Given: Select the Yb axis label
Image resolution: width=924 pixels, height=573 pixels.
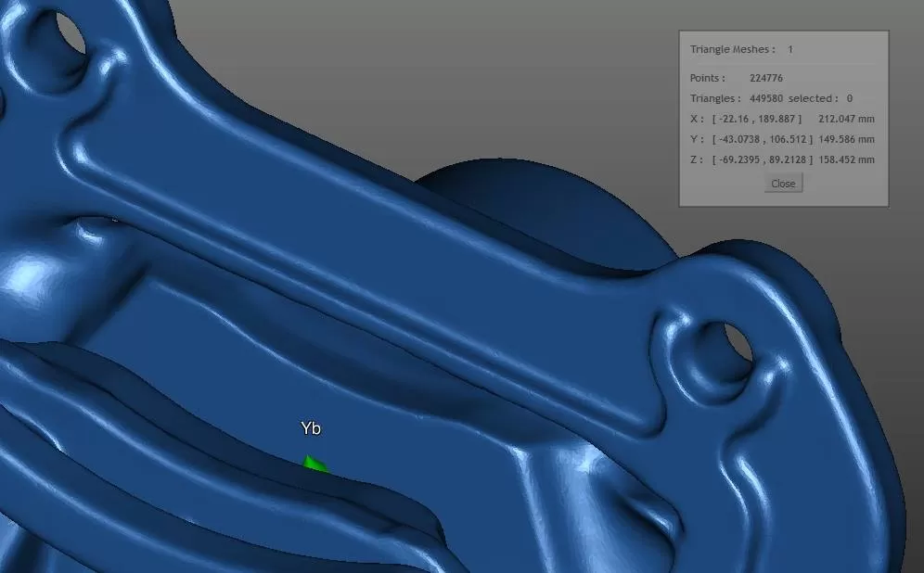Looking at the screenshot, I should point(311,428).
